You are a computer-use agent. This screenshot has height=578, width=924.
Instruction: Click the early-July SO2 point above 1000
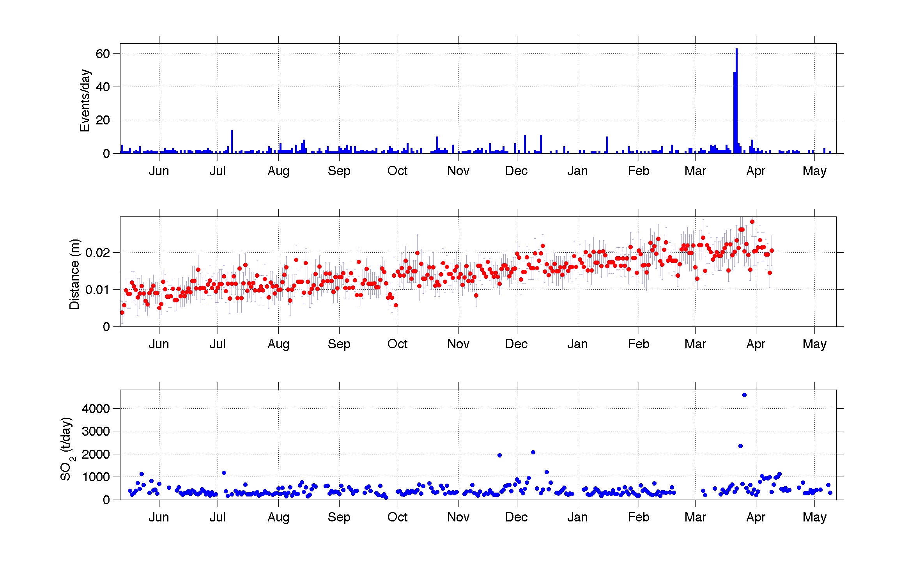(224, 473)
